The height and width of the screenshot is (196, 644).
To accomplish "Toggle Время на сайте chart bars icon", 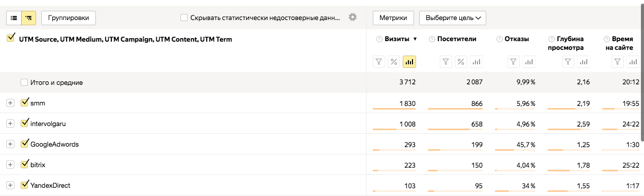I will click(x=633, y=62).
